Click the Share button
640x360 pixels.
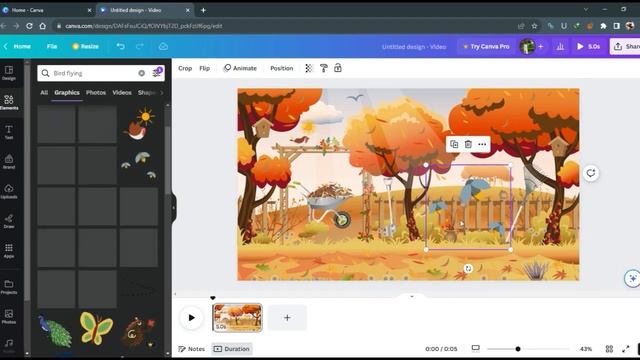click(625, 47)
